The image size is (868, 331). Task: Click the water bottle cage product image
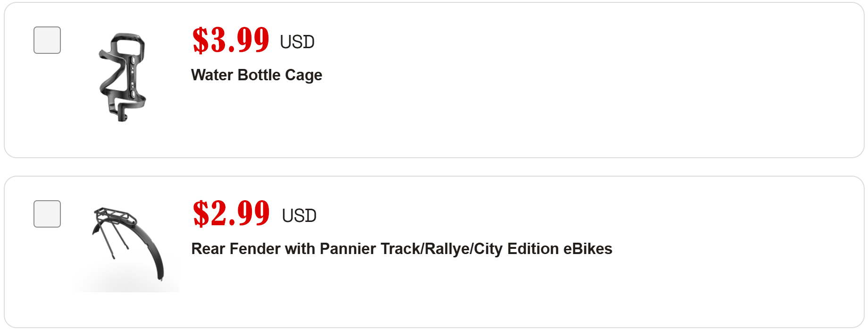coord(123,76)
